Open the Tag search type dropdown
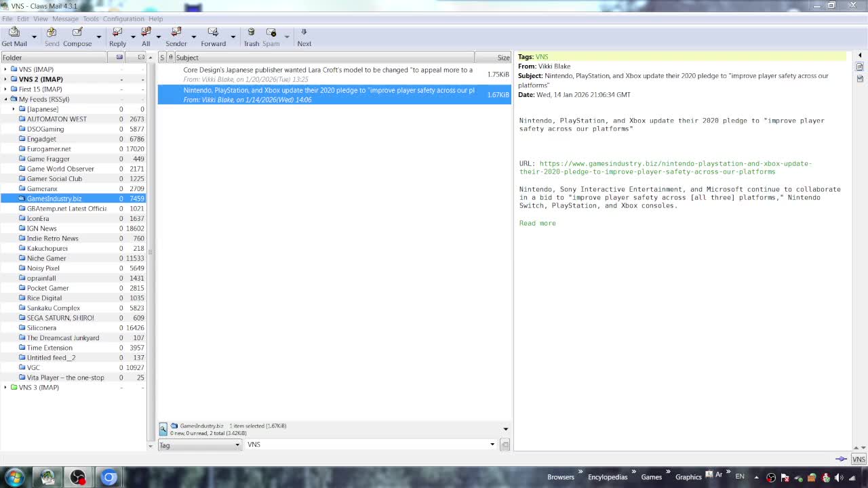The image size is (868, 488). click(199, 445)
